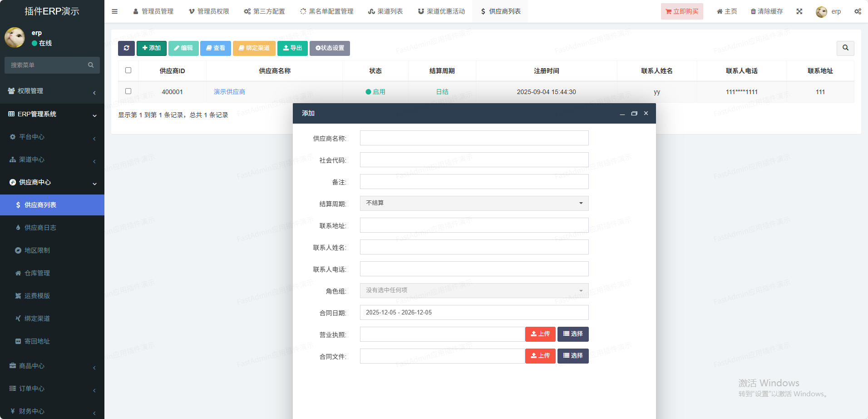The height and width of the screenshot is (419, 868).
Task: Click the 清除缓存 trash icon
Action: 754,11
